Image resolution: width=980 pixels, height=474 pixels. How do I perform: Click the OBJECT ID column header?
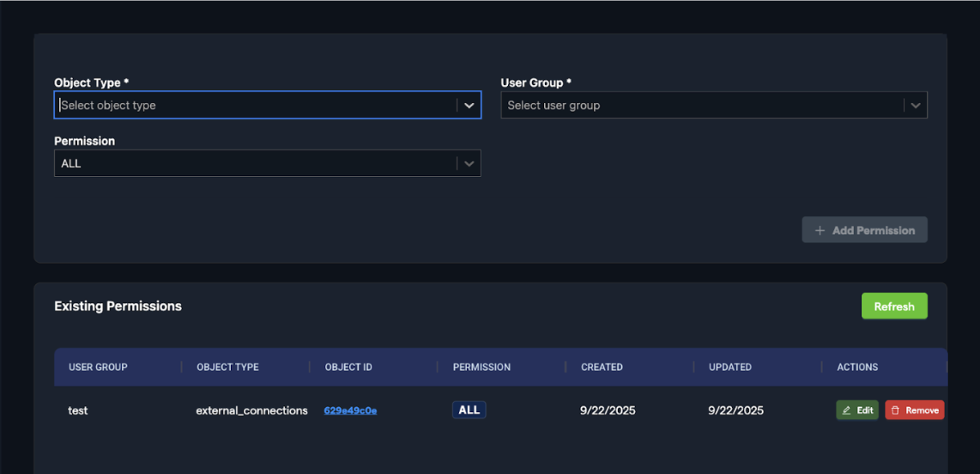coord(348,367)
